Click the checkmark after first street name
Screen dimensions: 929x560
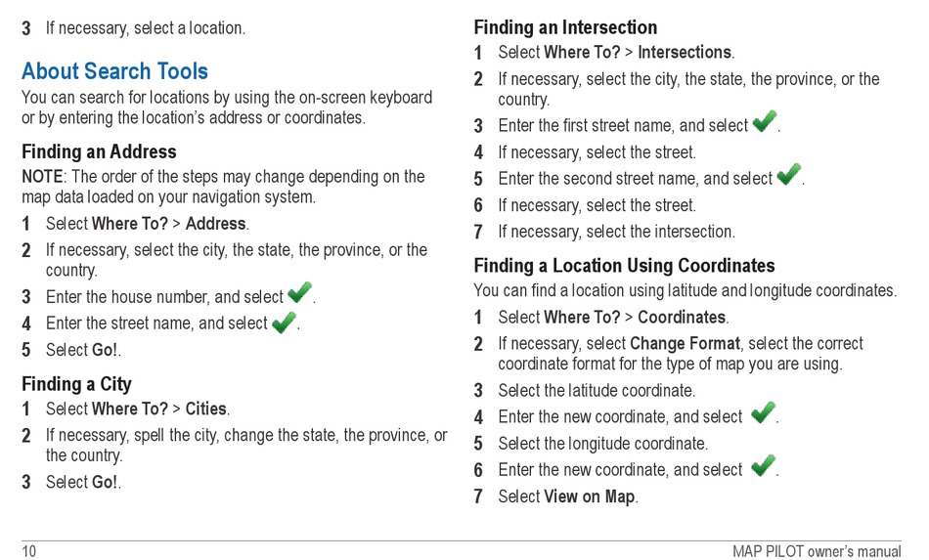765,121
